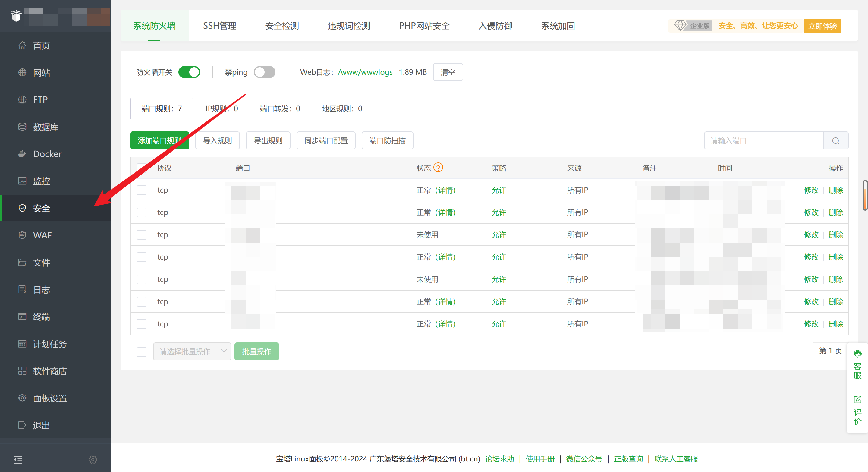Open the /www/wwwlogs path link
This screenshot has width=868, height=472.
click(x=365, y=72)
